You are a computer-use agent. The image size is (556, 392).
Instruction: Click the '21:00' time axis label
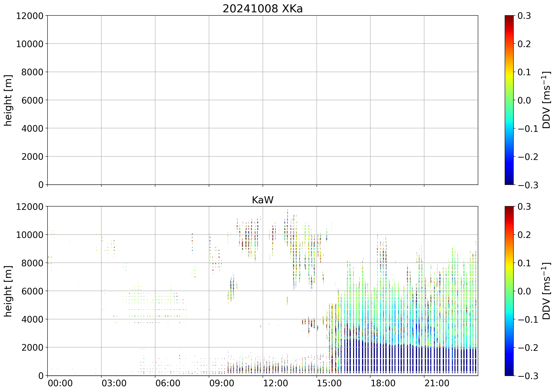[x=437, y=383]
